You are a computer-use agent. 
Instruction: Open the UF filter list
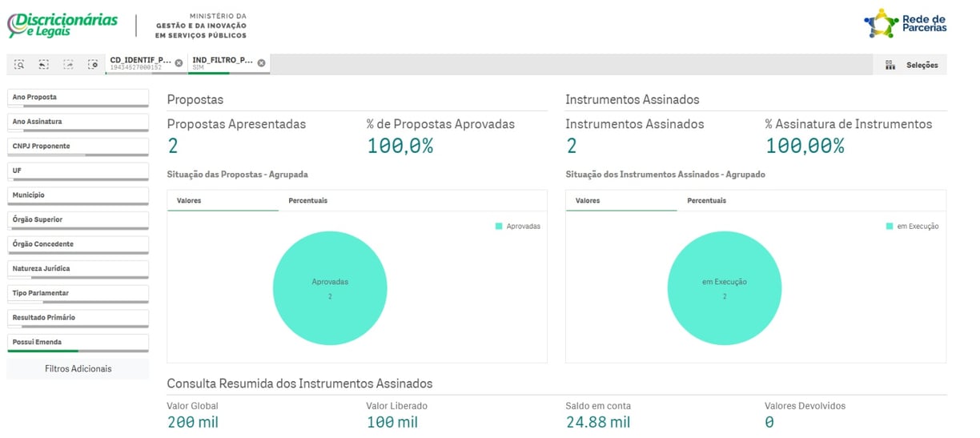point(78,171)
